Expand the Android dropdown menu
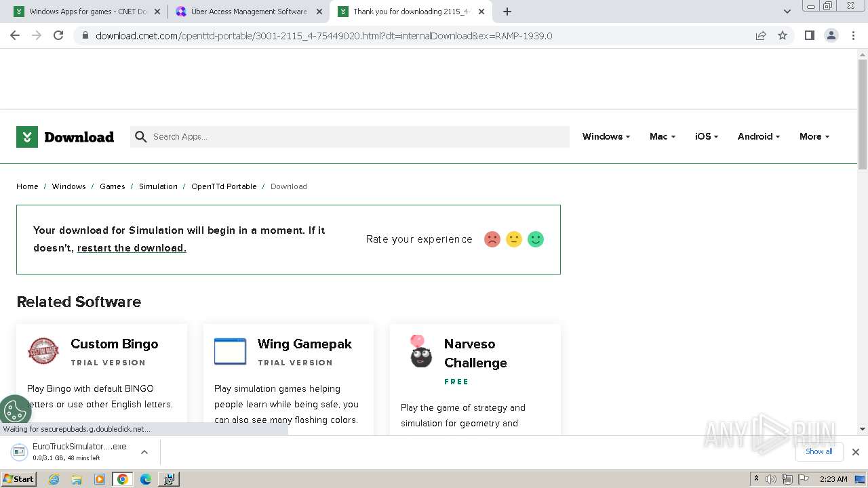 click(759, 136)
